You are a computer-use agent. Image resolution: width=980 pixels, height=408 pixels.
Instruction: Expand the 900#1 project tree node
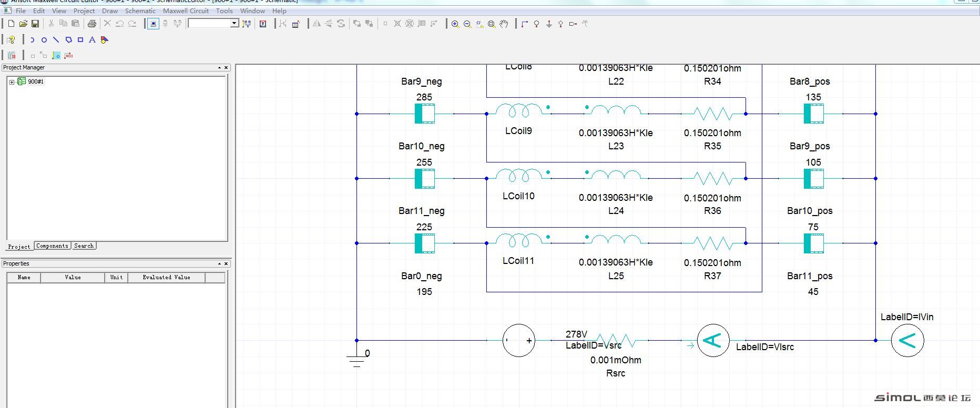point(12,82)
